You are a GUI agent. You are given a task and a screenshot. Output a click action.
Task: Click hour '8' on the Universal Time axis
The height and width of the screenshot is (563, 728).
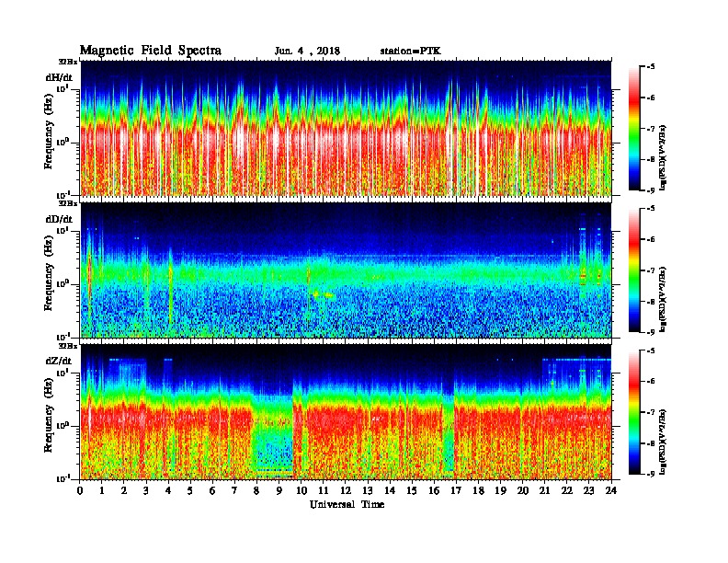tap(256, 491)
